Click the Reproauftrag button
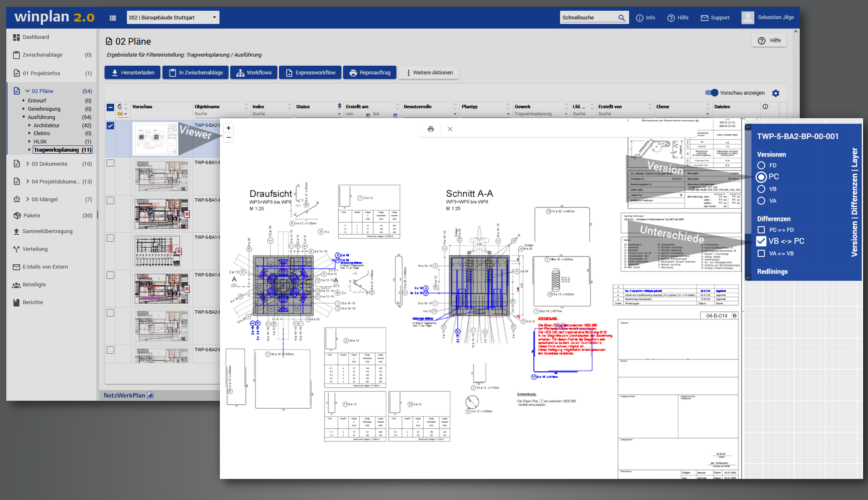This screenshot has height=500, width=868. (x=370, y=72)
